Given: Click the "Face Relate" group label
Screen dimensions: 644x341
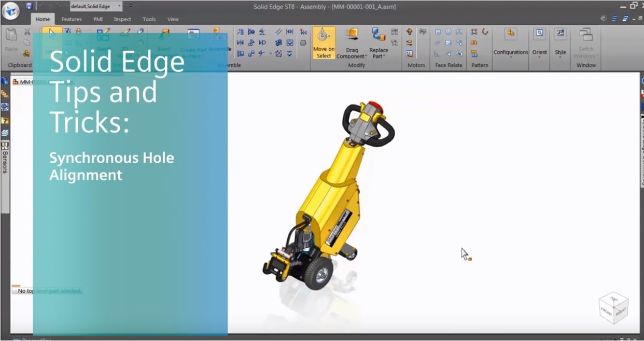Looking at the screenshot, I should tap(448, 65).
